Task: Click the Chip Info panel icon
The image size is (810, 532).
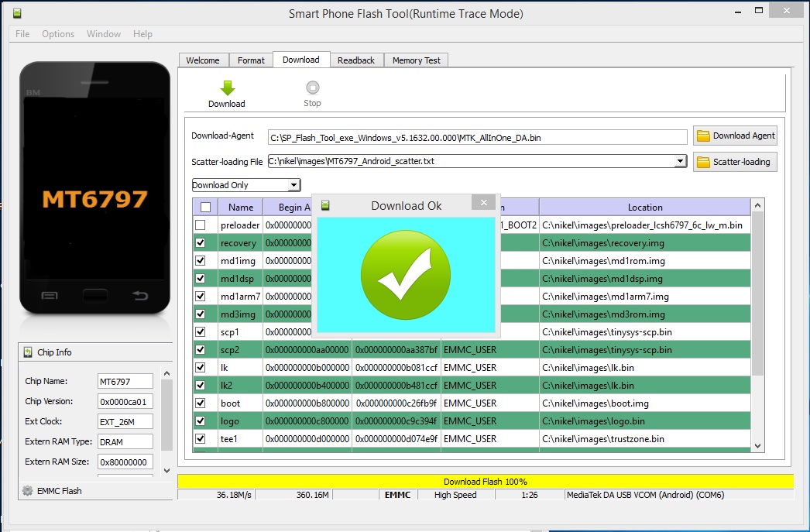Action: 28,352
